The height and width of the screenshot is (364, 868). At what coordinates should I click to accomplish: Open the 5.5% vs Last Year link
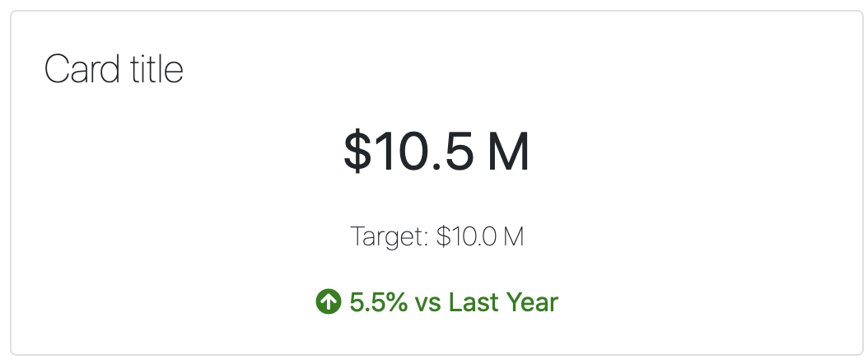(x=436, y=302)
